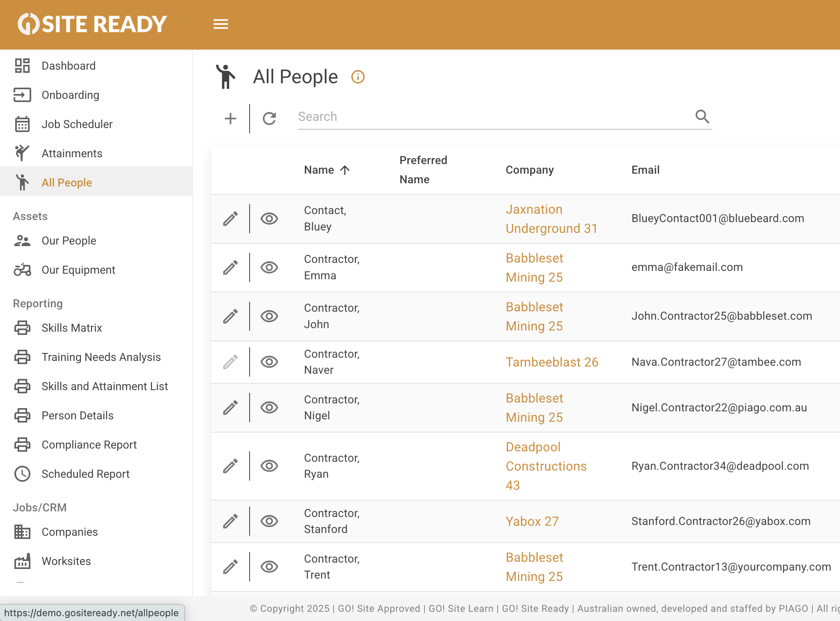Sort by the Preferred Name column
This screenshot has width=840, height=621.
tap(423, 170)
